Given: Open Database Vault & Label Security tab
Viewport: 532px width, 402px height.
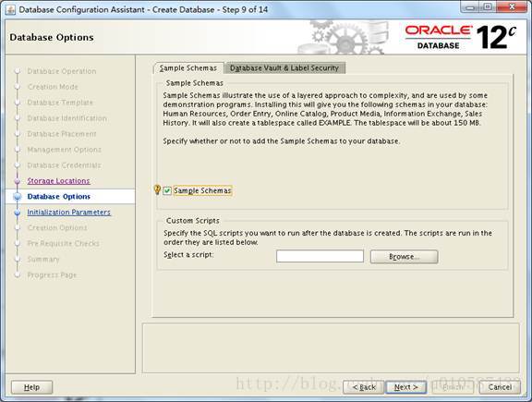Looking at the screenshot, I should (284, 67).
